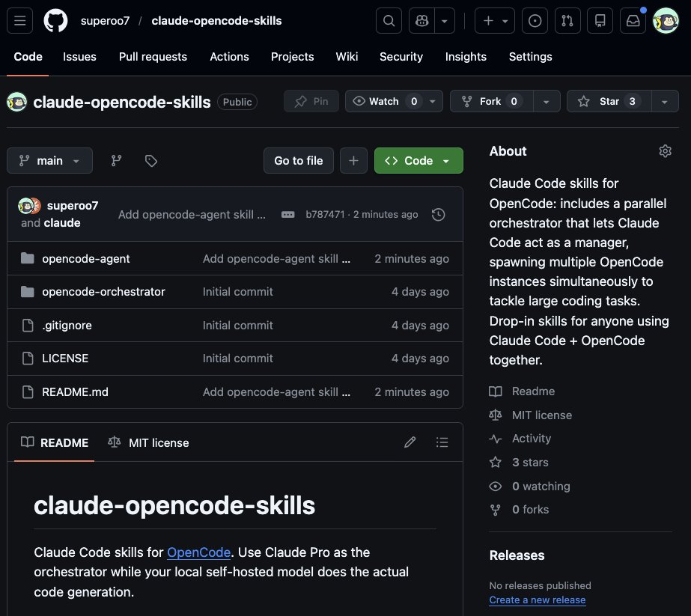Open the opencode-orchestrator folder

[103, 292]
